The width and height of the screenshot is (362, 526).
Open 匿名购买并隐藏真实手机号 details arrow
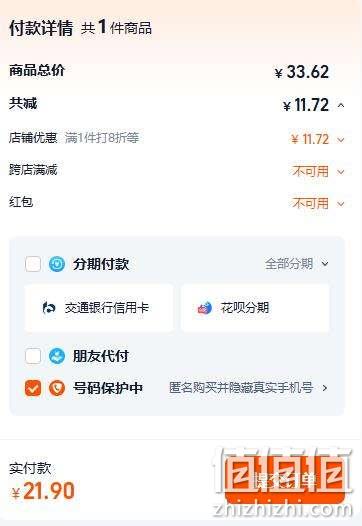324,388
